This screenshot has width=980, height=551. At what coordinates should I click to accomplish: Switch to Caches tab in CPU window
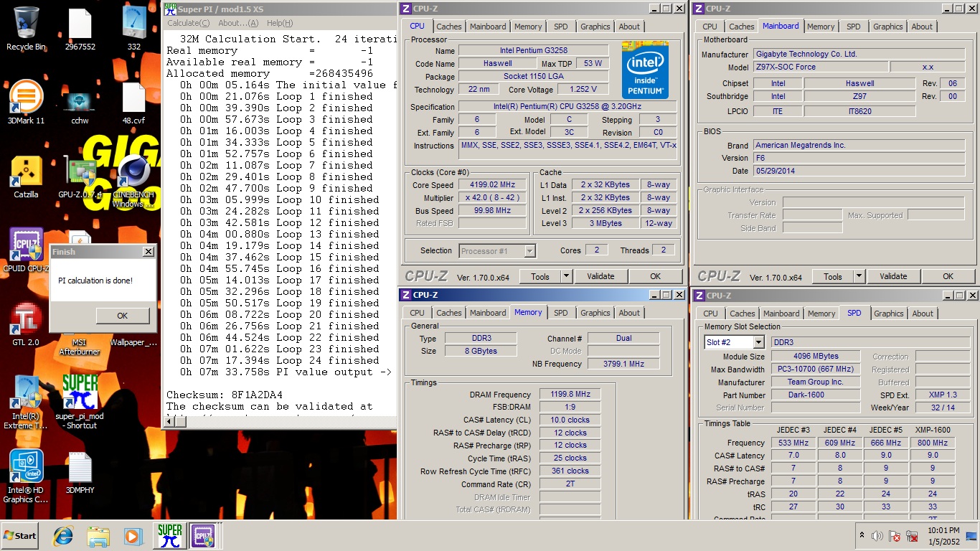(x=449, y=27)
